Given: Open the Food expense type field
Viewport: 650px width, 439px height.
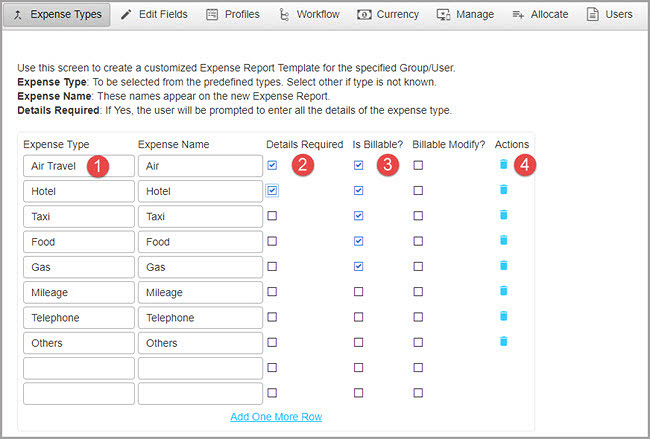Looking at the screenshot, I should (79, 242).
